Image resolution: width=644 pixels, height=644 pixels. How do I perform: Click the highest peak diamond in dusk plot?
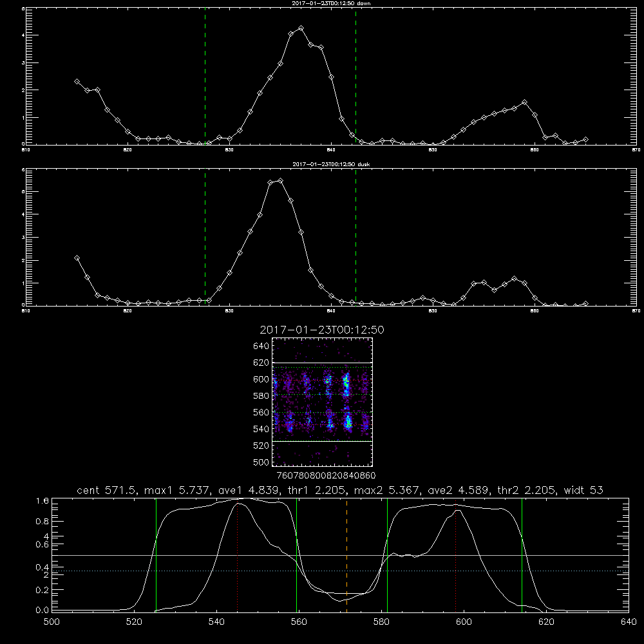(281, 181)
